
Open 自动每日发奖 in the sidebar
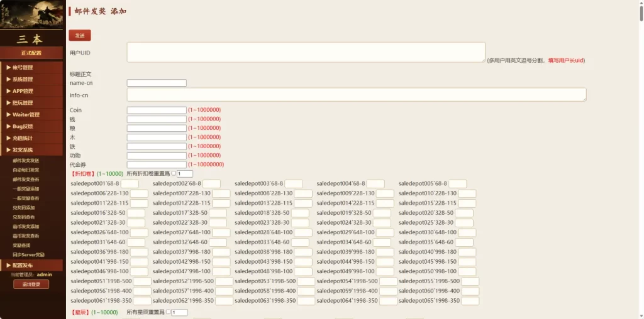26,170
